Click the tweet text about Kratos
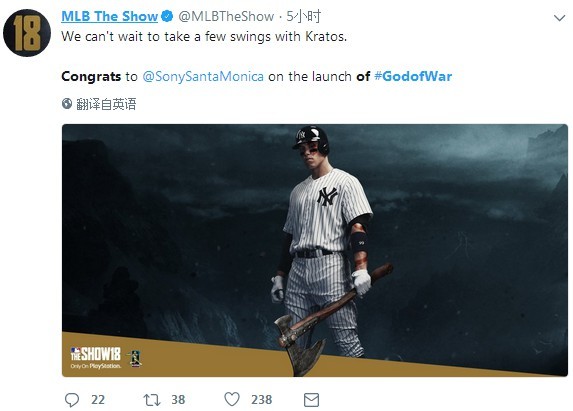The height and width of the screenshot is (411, 573). tap(204, 37)
